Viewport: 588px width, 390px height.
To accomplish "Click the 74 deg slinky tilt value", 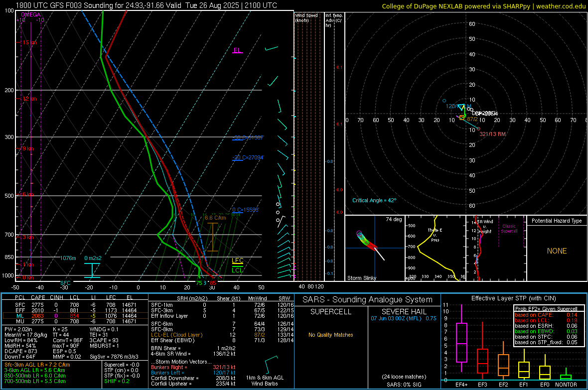I will tap(394, 219).
